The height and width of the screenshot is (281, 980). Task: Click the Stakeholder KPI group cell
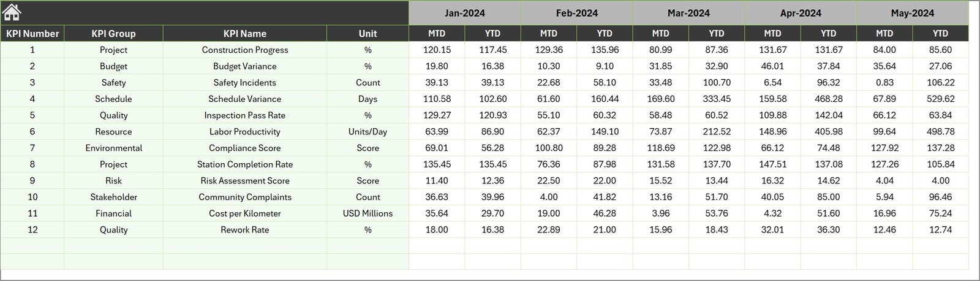(x=113, y=197)
